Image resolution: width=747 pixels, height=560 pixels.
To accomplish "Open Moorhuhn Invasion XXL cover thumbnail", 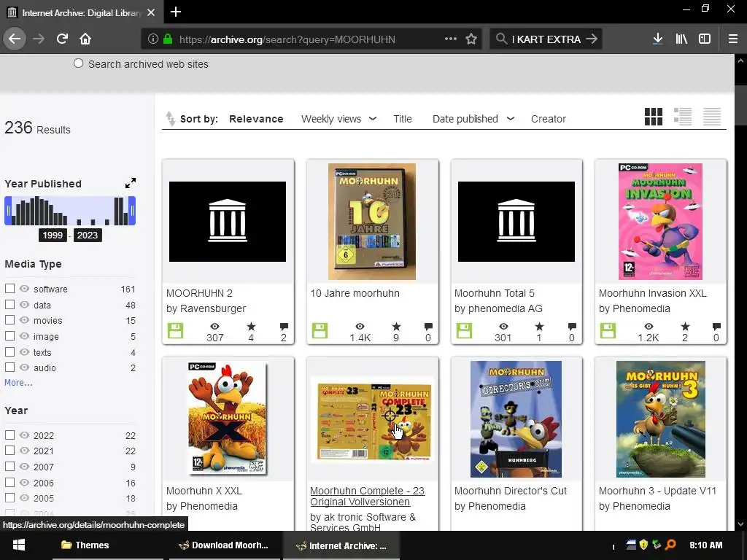I will [x=660, y=222].
